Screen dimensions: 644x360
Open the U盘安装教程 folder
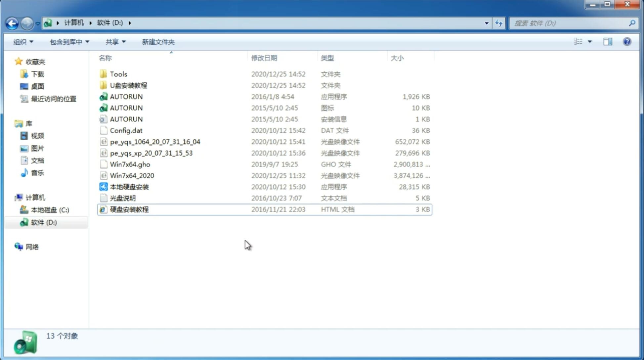(x=128, y=85)
